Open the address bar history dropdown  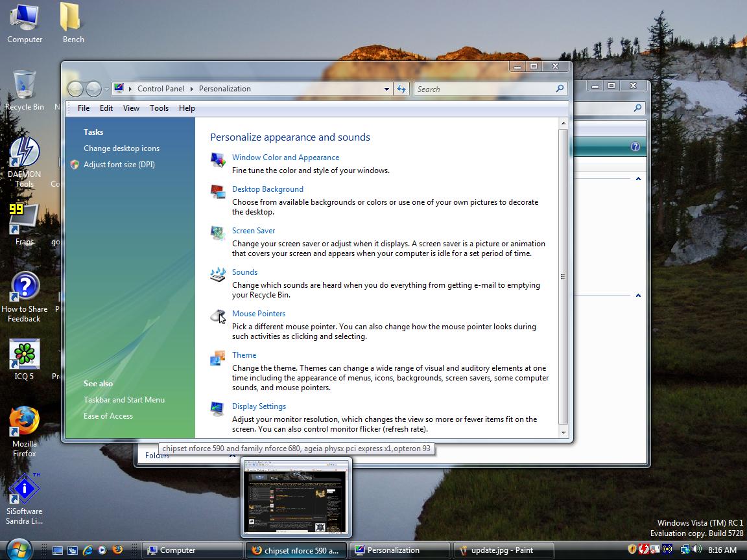(x=386, y=89)
